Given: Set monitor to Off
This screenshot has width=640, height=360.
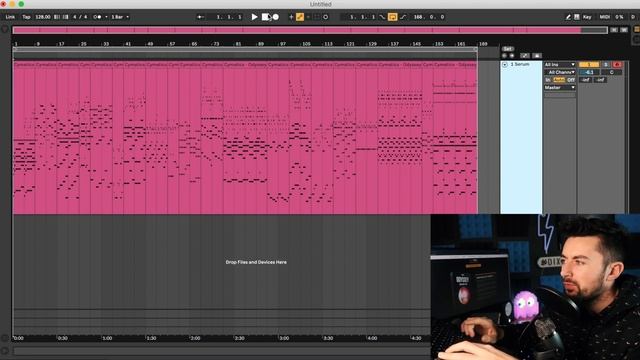Looking at the screenshot, I should 571,80.
